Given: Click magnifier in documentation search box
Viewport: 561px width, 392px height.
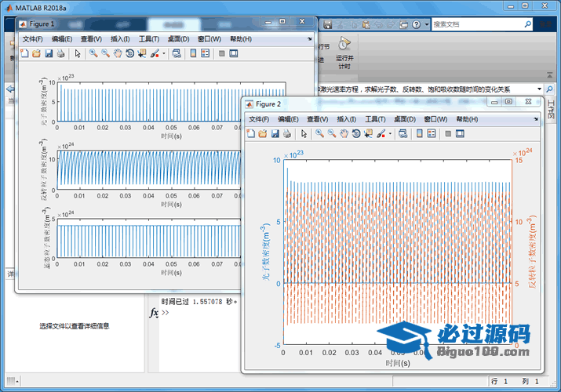Looking at the screenshot, I should point(528,24).
